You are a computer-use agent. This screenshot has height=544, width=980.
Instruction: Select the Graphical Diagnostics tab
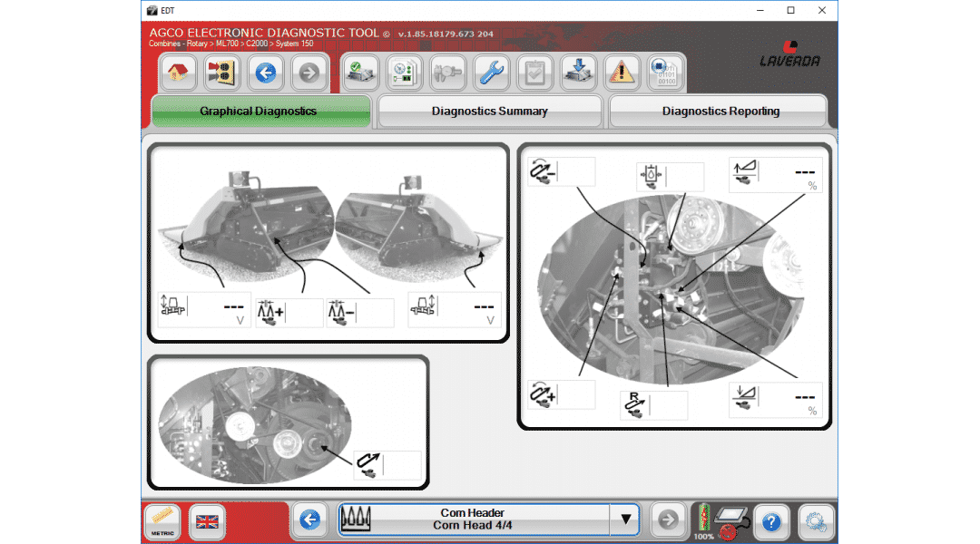pos(259,112)
